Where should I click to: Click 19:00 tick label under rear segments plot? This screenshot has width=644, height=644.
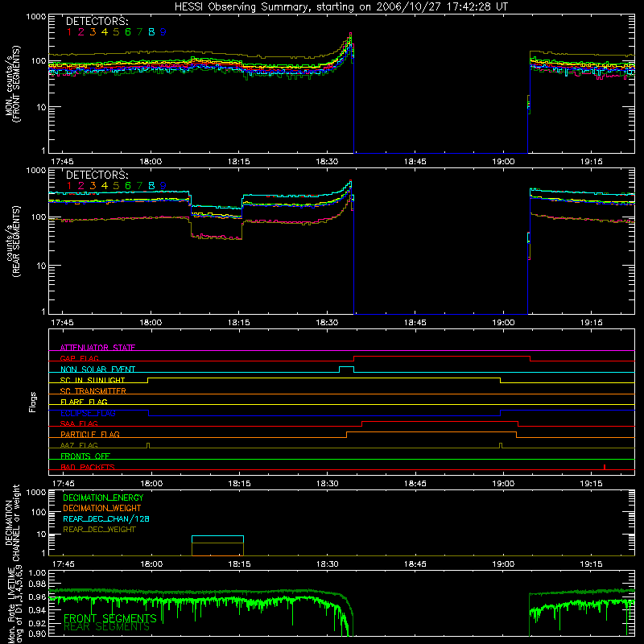[x=503, y=323]
